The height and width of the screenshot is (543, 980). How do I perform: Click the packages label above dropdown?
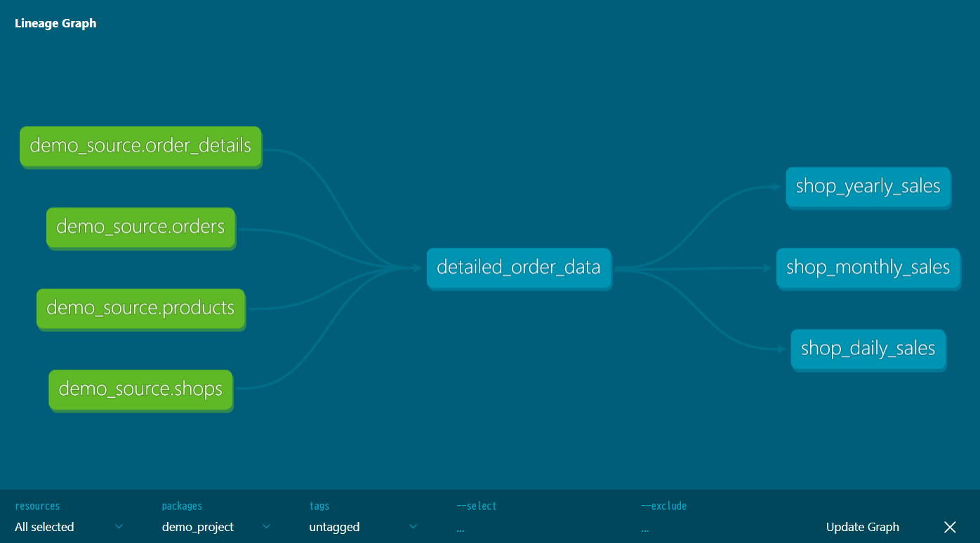182,506
